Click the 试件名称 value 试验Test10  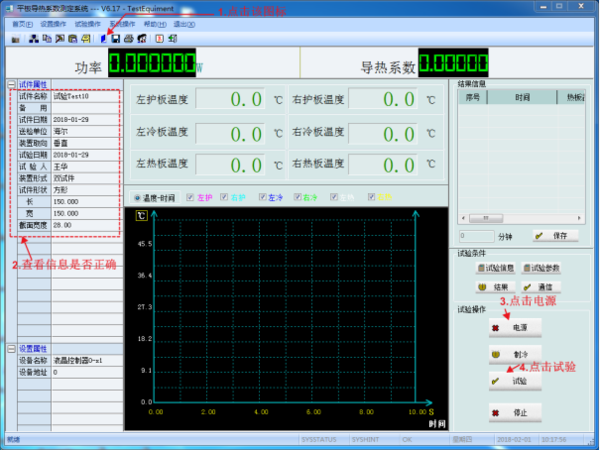[x=87, y=96]
